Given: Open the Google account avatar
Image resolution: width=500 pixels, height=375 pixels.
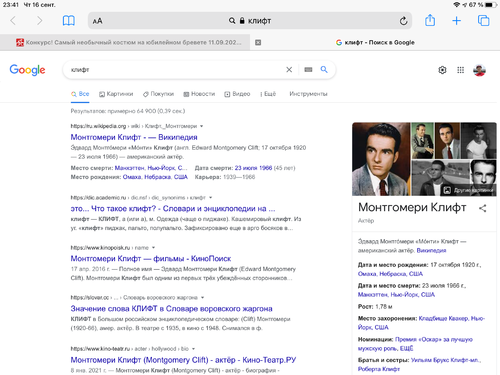Looking at the screenshot, I should pos(479,70).
